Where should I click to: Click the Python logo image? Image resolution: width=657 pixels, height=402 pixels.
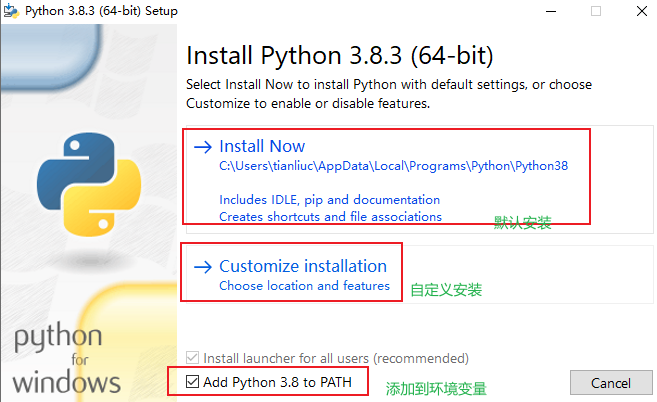point(89,184)
